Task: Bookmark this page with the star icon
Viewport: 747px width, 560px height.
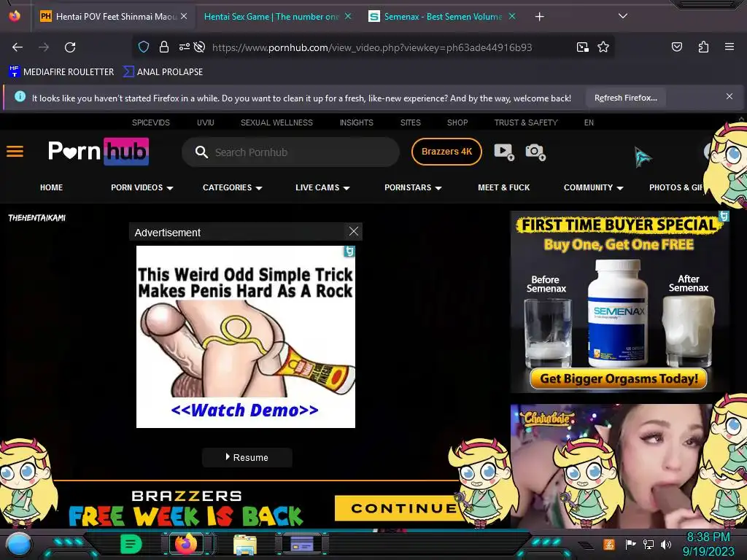Action: coord(603,47)
